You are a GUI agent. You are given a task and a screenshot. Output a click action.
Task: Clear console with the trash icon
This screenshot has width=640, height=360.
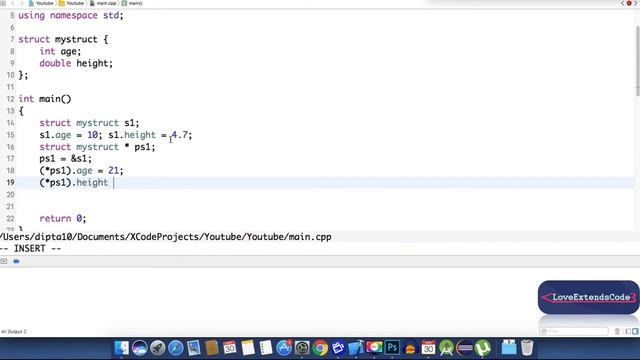pos(617,331)
